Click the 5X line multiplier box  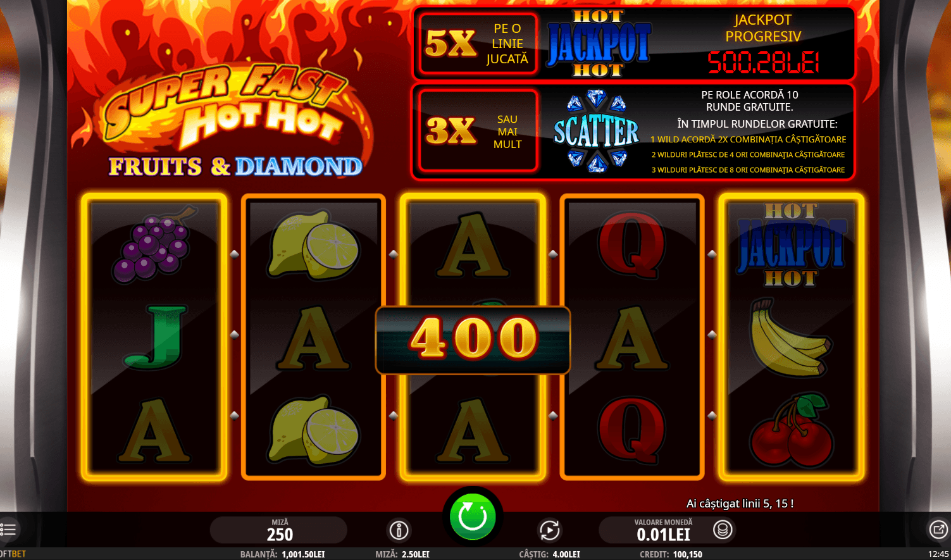pos(478,44)
